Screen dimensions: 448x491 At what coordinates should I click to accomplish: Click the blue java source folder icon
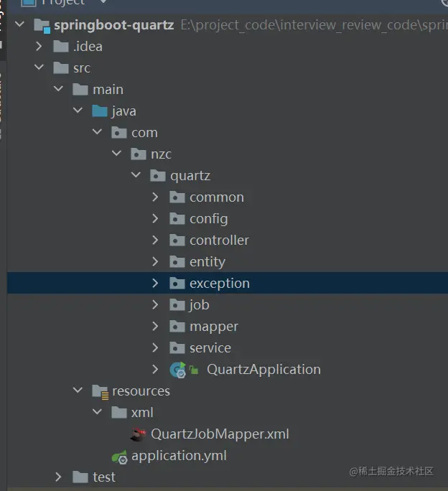pos(100,111)
